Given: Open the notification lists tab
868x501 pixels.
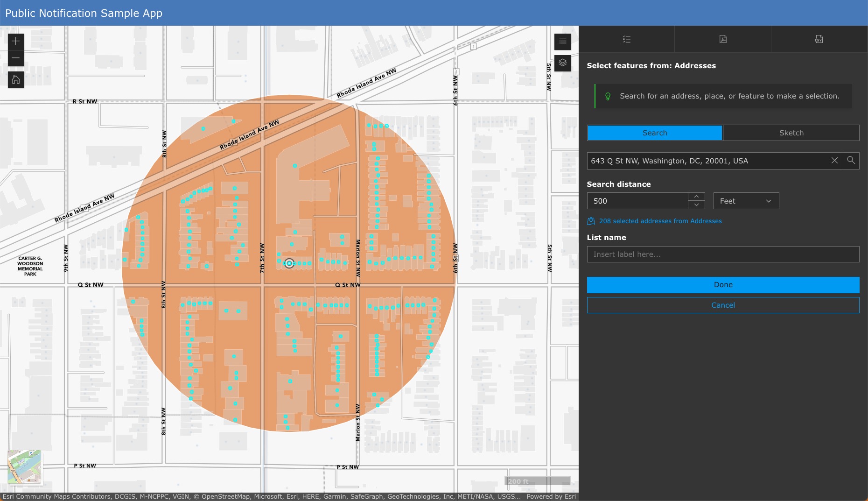Looking at the screenshot, I should point(626,39).
